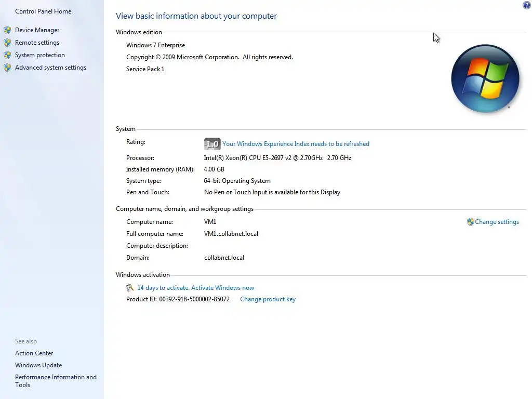Click the Product ID 00392-918-5000002-85072 text
This screenshot has width=532, height=399.
178,299
